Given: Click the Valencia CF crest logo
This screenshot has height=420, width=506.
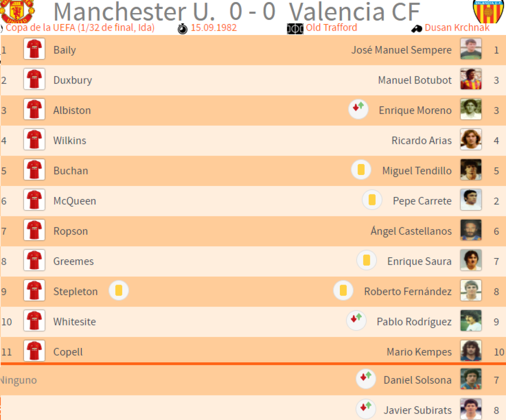Looking at the screenshot, I should [488, 11].
